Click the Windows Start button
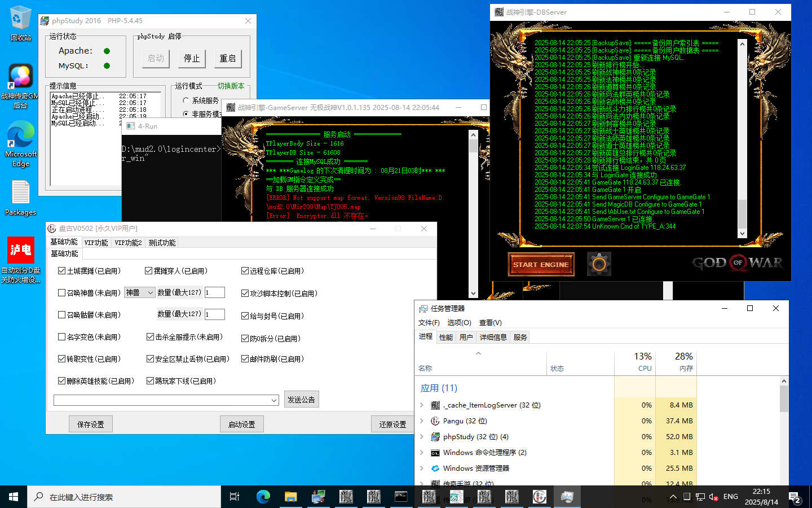The width and height of the screenshot is (812, 508). point(14,497)
